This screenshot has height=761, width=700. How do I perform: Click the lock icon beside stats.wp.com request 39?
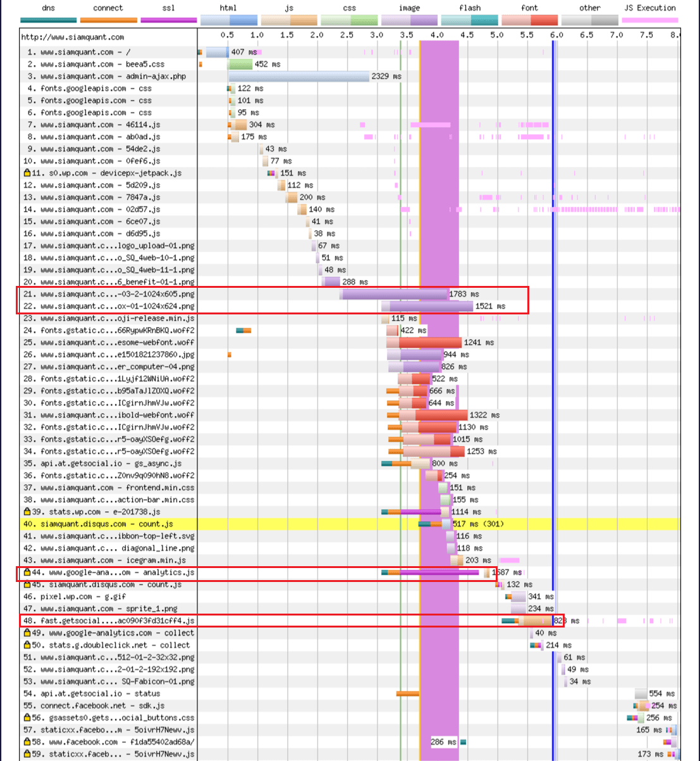click(x=27, y=512)
